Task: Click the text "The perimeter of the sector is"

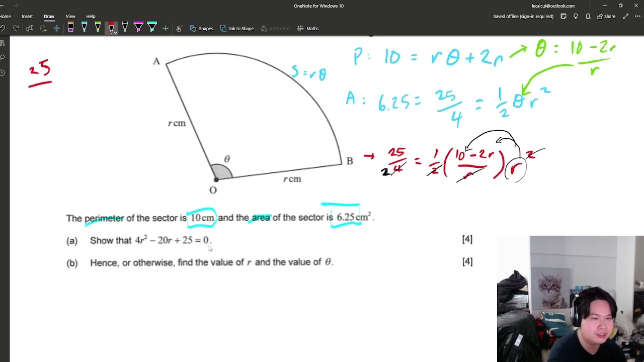Action: point(126,218)
